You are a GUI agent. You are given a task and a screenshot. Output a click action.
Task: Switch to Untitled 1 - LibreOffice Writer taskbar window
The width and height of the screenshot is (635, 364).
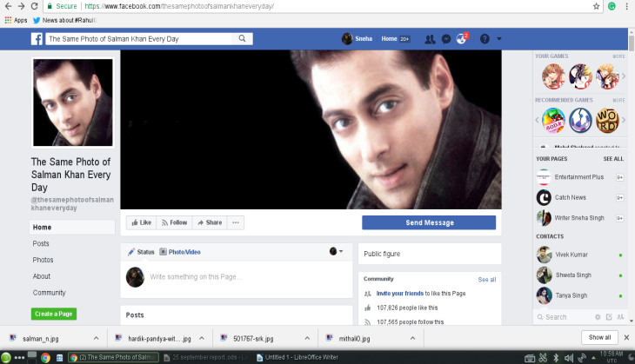point(297,357)
